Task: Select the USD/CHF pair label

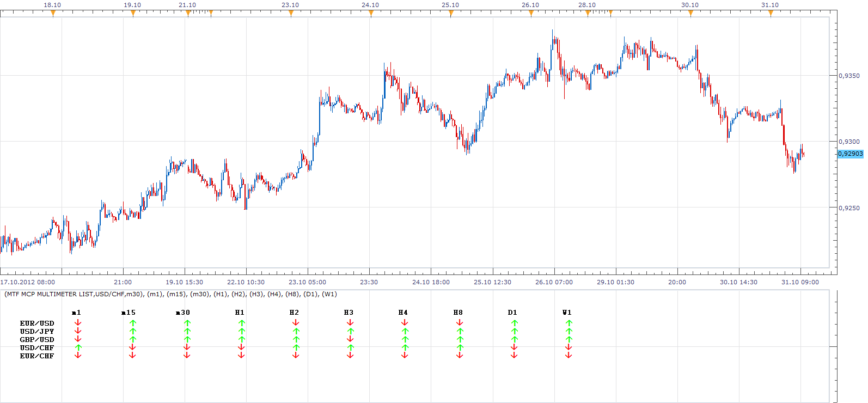Action: [x=37, y=348]
